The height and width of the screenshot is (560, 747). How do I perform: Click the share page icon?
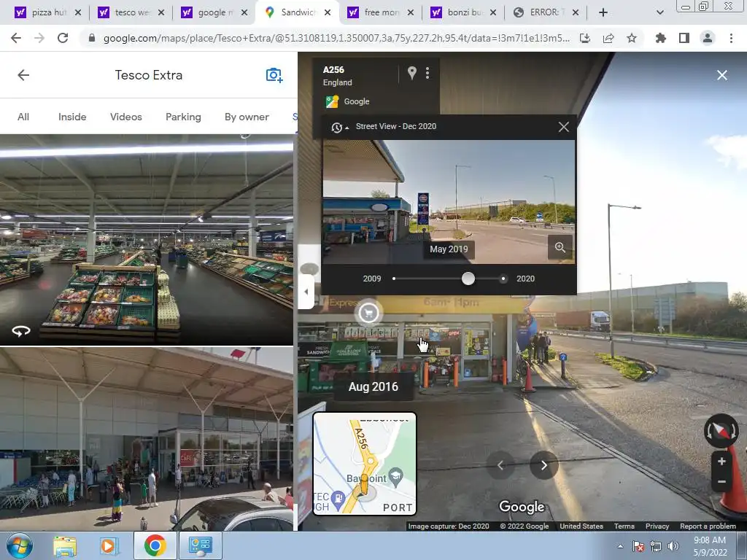click(608, 38)
